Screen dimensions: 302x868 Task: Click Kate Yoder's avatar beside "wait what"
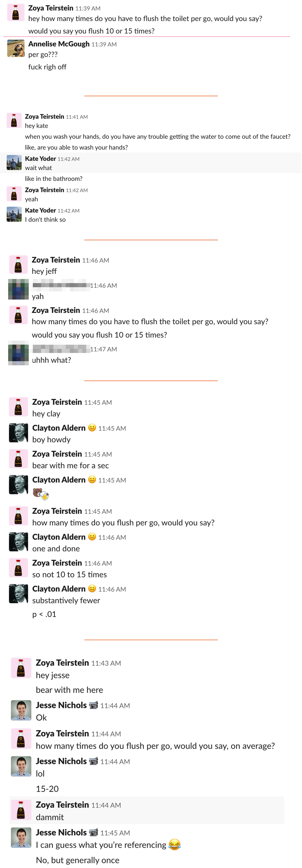coord(14,163)
